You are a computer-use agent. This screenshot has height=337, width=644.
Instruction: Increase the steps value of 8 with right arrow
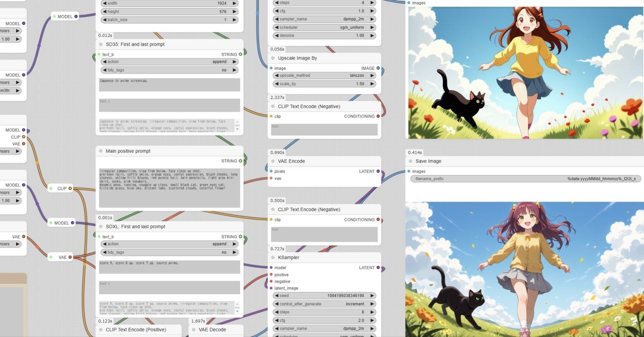coord(372,312)
